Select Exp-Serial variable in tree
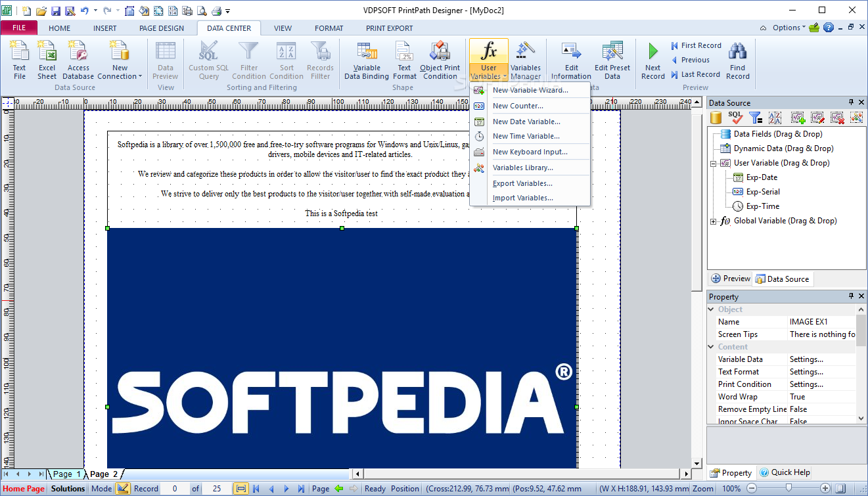The width and height of the screenshot is (868, 496). 763,192
